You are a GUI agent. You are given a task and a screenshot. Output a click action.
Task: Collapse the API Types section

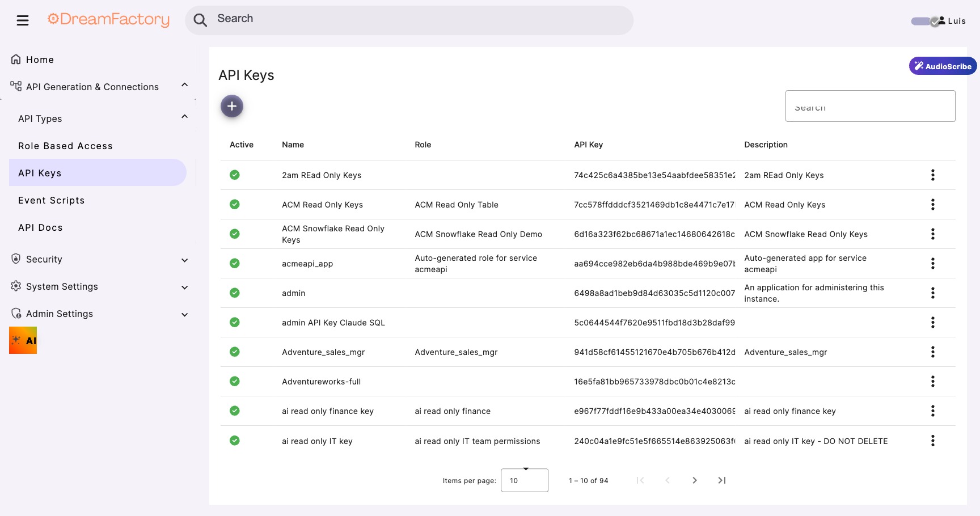point(184,116)
